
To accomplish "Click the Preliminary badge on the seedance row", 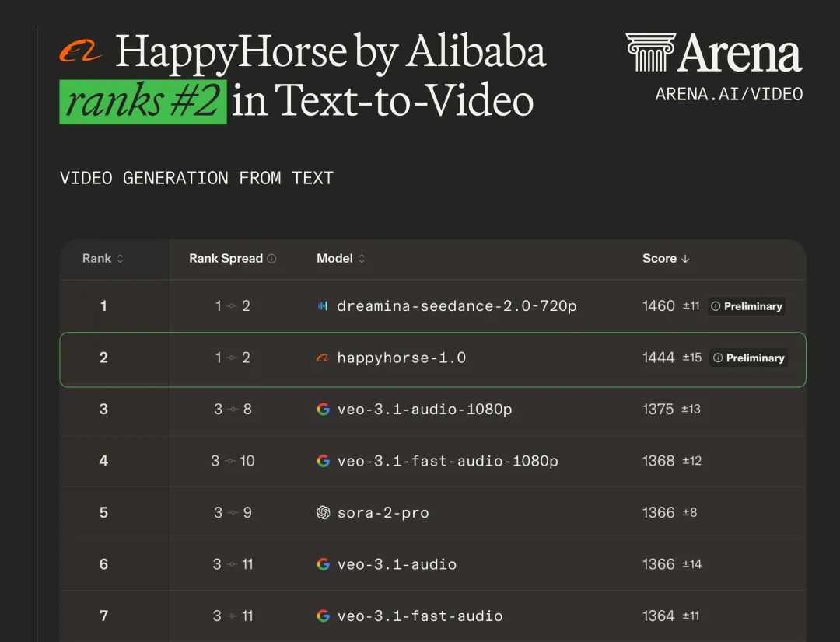I will coord(747,306).
